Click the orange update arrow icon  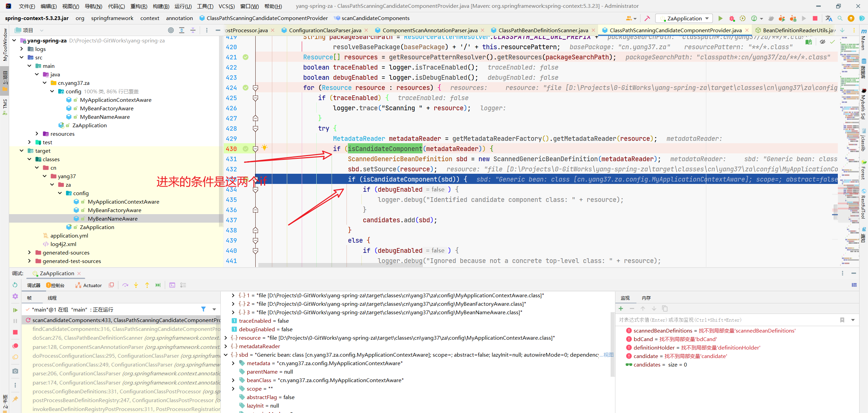point(851,18)
